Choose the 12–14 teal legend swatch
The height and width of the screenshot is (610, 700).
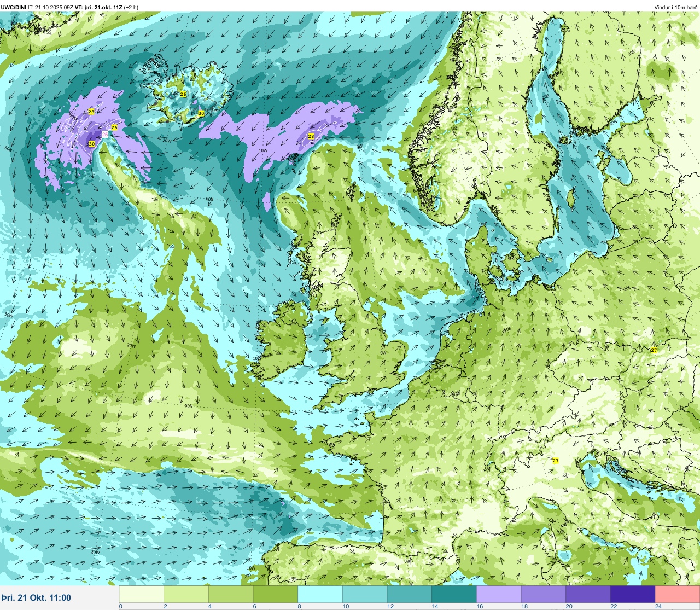click(x=410, y=594)
